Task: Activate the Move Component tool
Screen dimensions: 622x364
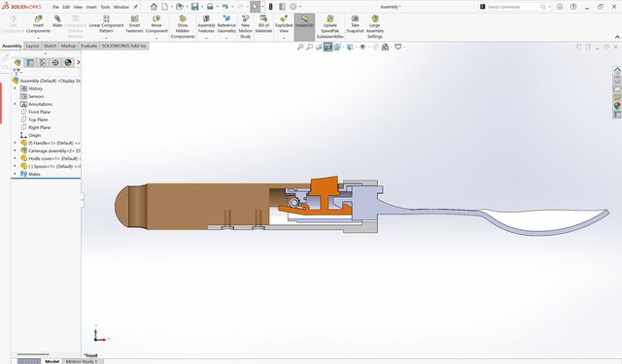Action: (156, 24)
